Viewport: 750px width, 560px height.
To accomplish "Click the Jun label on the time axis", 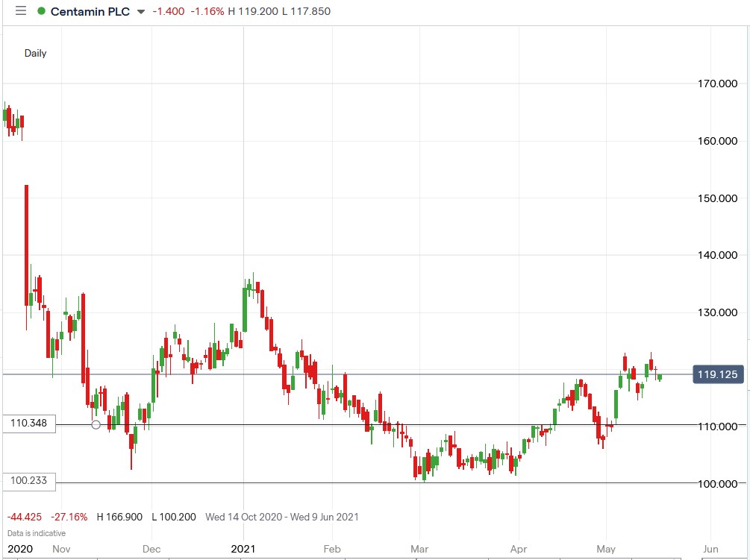I will pos(709,548).
